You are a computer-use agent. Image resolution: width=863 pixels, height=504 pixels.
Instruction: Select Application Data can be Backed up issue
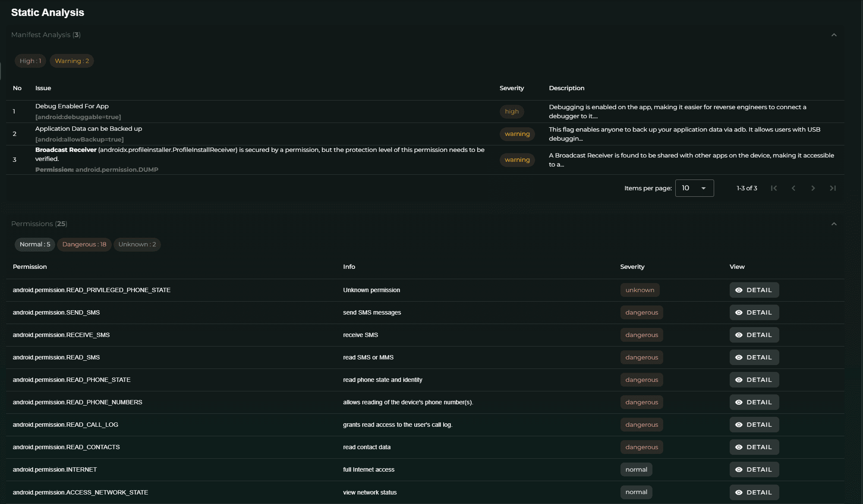click(x=425, y=134)
